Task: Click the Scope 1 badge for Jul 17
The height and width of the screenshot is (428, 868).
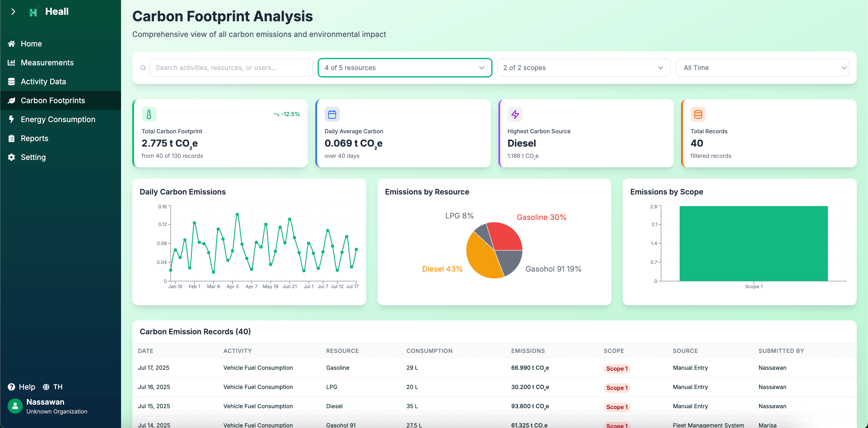Action: pyautogui.click(x=617, y=368)
